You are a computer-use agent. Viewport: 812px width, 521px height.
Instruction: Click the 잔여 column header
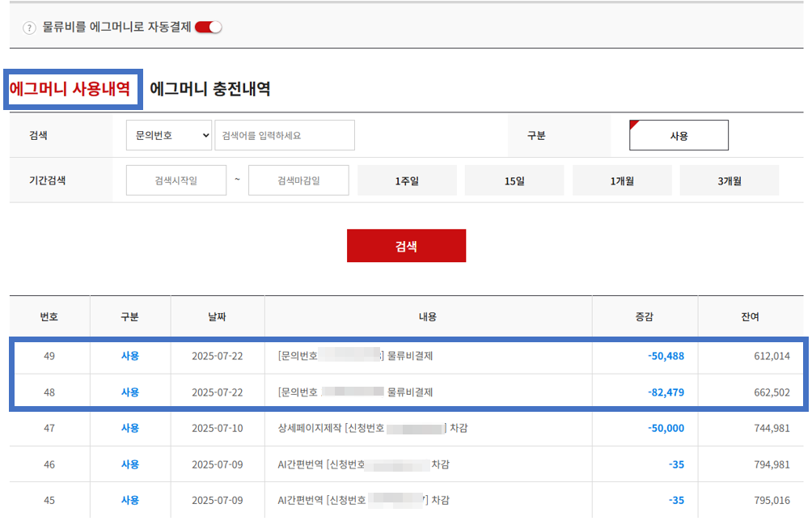(x=750, y=316)
